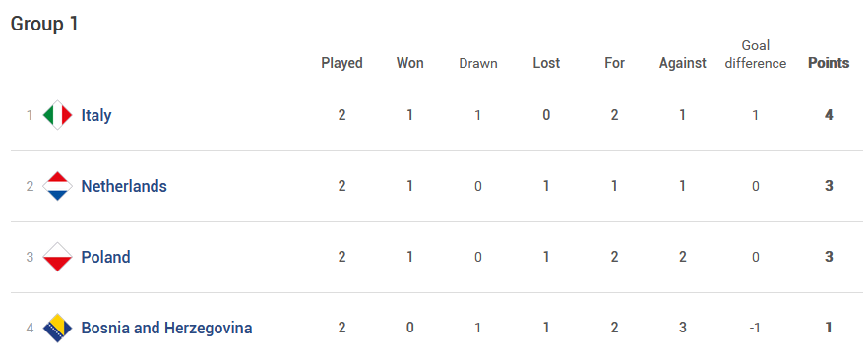Click the Against column header
Screen dimensions: 868x361
(x=683, y=63)
